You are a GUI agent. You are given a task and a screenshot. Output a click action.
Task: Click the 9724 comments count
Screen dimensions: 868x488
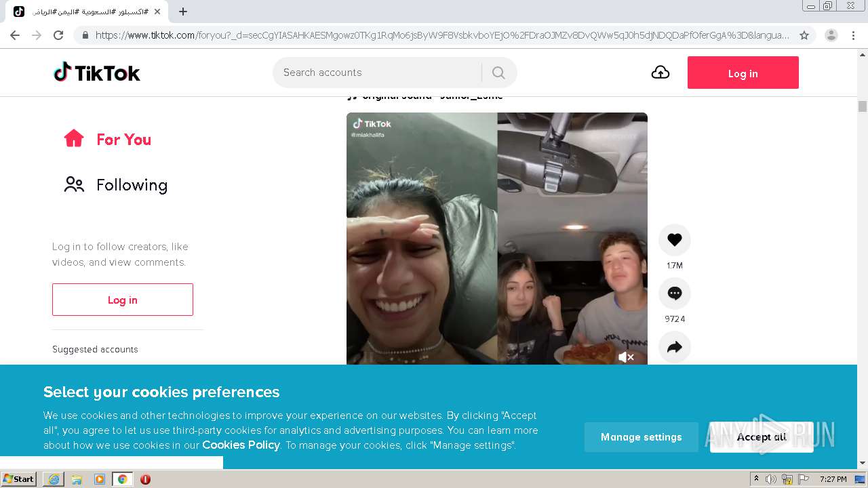675,319
